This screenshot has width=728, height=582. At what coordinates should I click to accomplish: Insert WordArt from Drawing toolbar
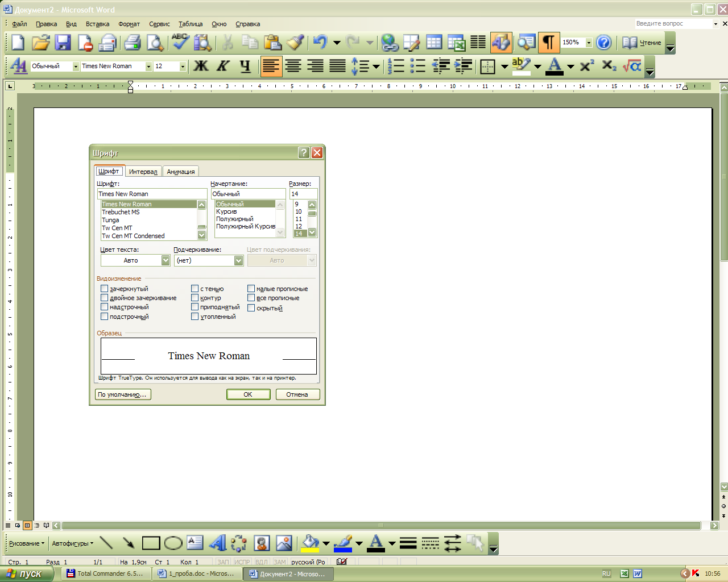pos(217,543)
